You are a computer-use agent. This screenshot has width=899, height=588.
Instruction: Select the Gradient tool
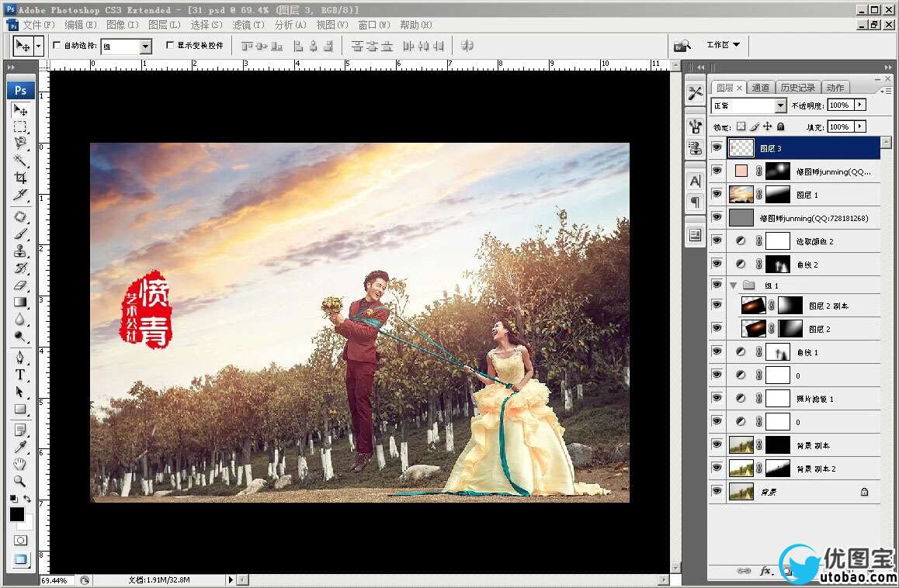pyautogui.click(x=21, y=302)
